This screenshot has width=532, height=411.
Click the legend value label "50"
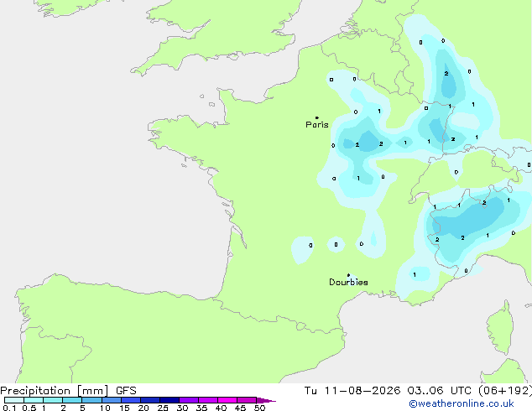point(259,408)
